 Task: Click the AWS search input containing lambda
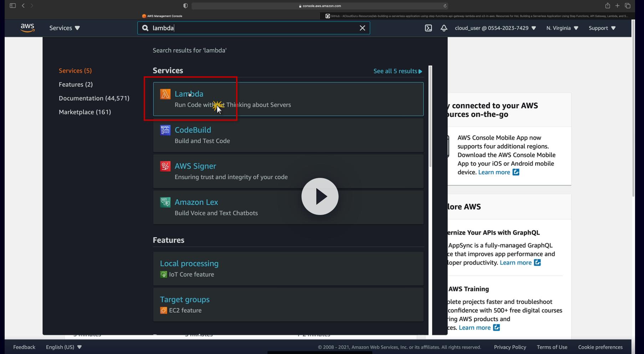(x=254, y=28)
